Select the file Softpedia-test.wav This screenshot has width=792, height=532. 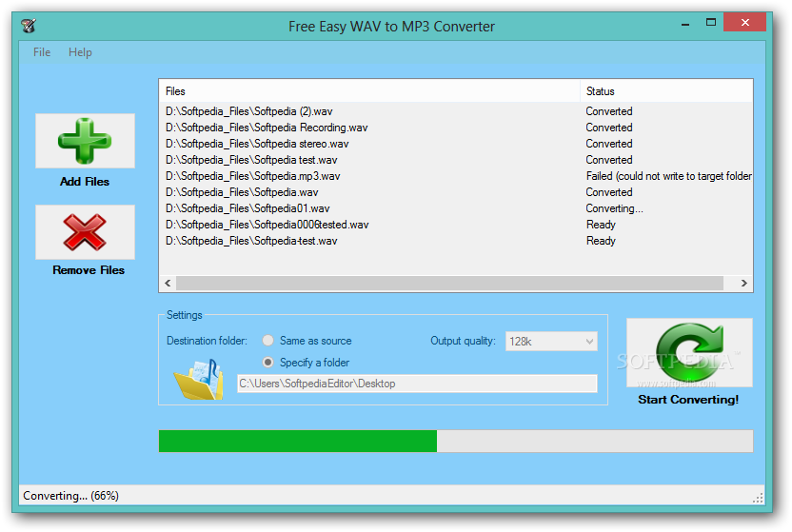point(251,240)
